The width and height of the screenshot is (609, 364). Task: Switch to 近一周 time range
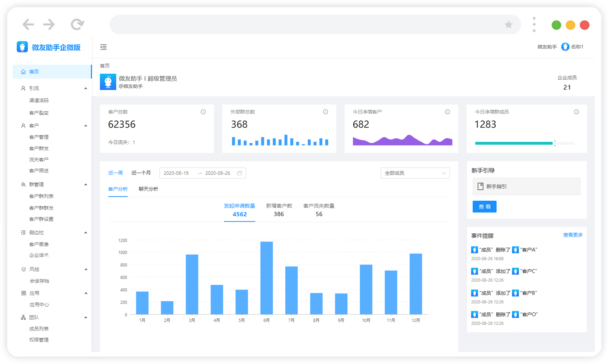[115, 173]
